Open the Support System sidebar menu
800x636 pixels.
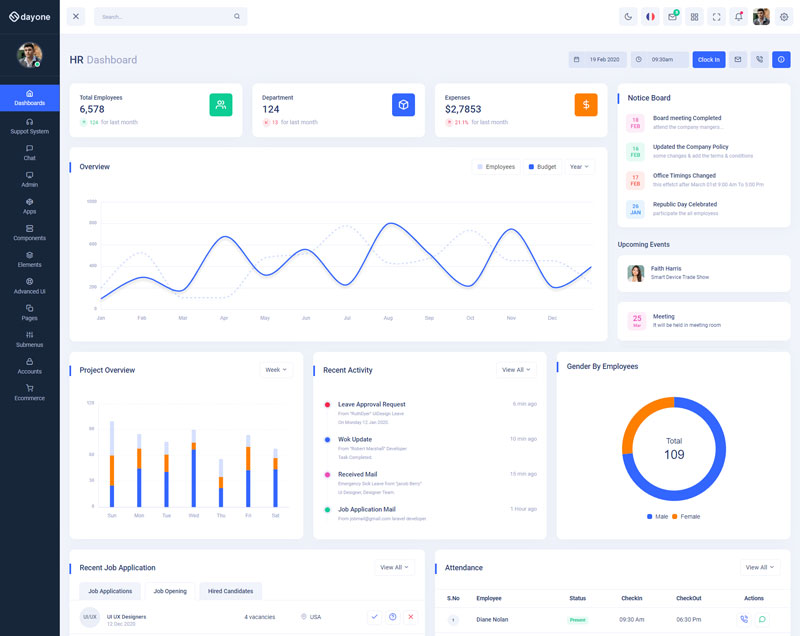point(30,126)
